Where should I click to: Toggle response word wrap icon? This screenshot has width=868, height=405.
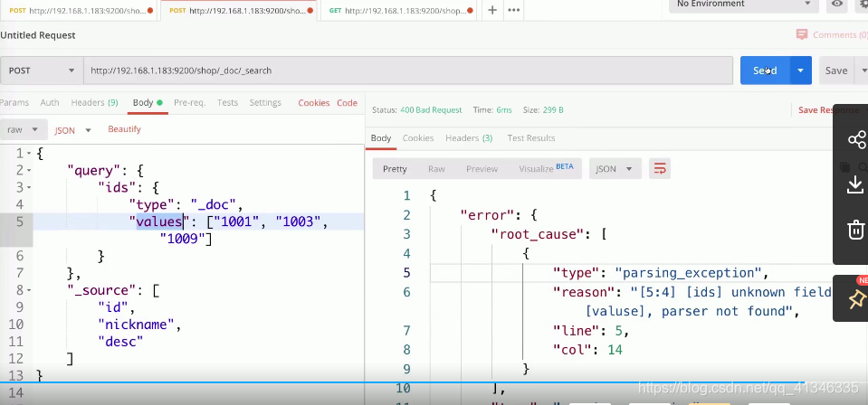[x=660, y=169]
